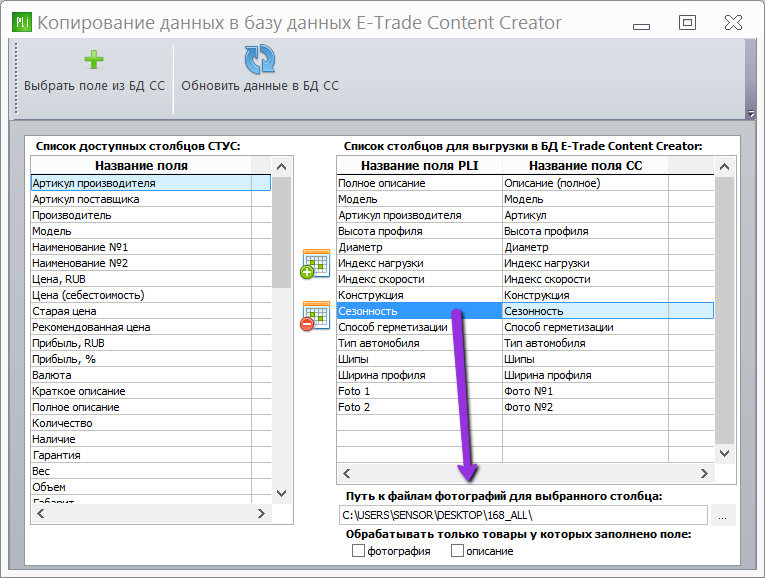This screenshot has width=765, height=578.
Task: Click right arrow of right table horizontal scrollbar
Action: coord(704,473)
